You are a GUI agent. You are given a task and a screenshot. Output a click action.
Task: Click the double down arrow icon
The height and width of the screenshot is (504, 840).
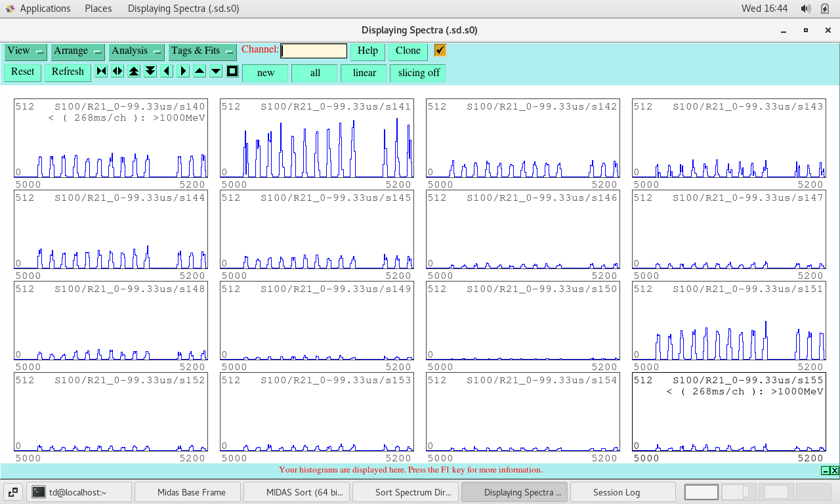point(150,72)
